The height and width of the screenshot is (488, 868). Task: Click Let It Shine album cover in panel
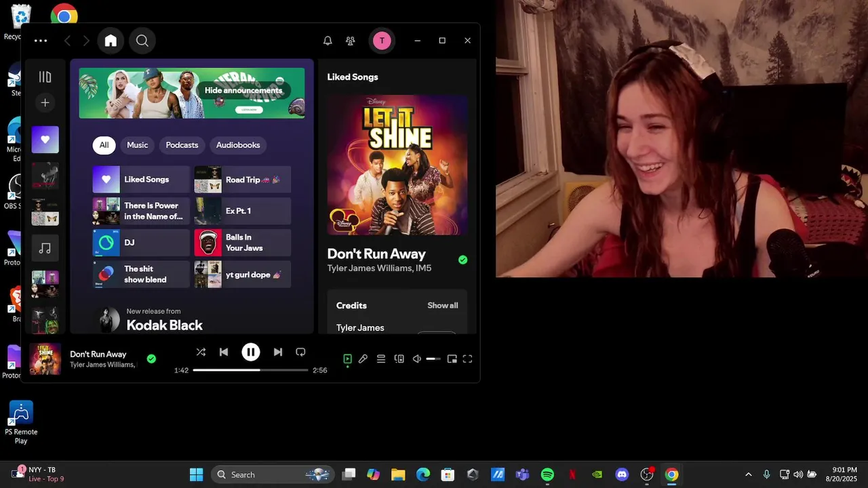point(397,165)
